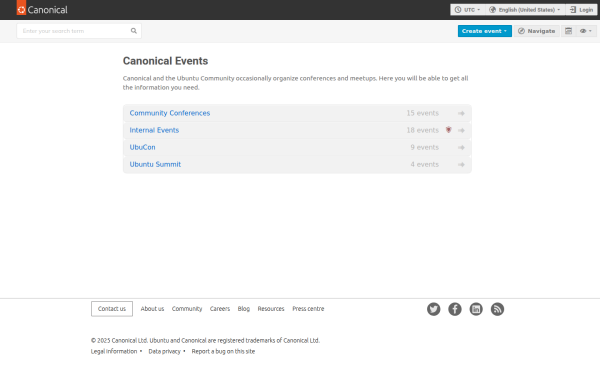Open the Careers footer link
The height and width of the screenshot is (375, 600).
220,308
